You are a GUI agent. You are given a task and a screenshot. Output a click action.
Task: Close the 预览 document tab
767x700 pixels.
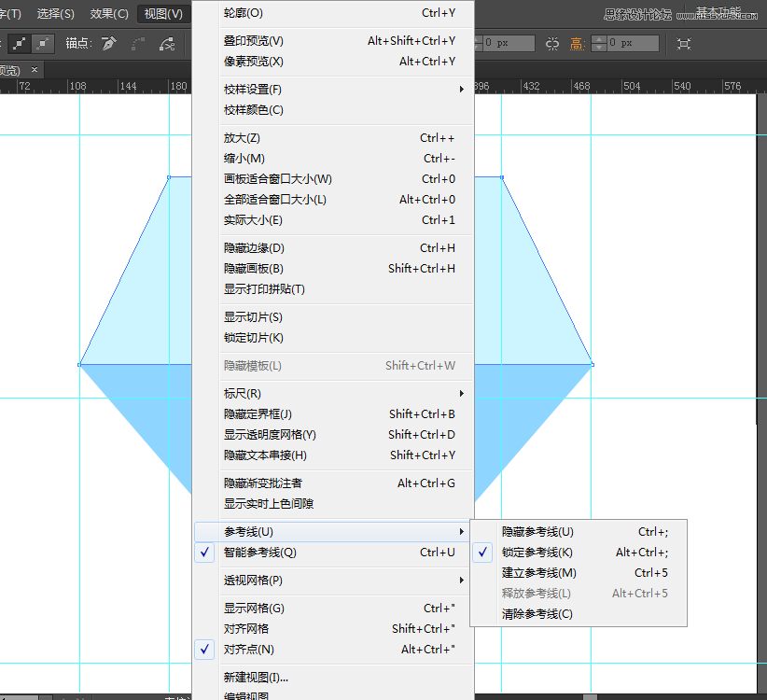[x=35, y=69]
